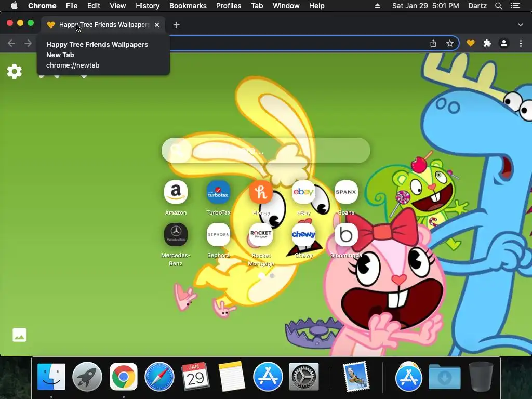Open the Dartz user menu
This screenshot has height=399, width=532.
coord(477,6)
